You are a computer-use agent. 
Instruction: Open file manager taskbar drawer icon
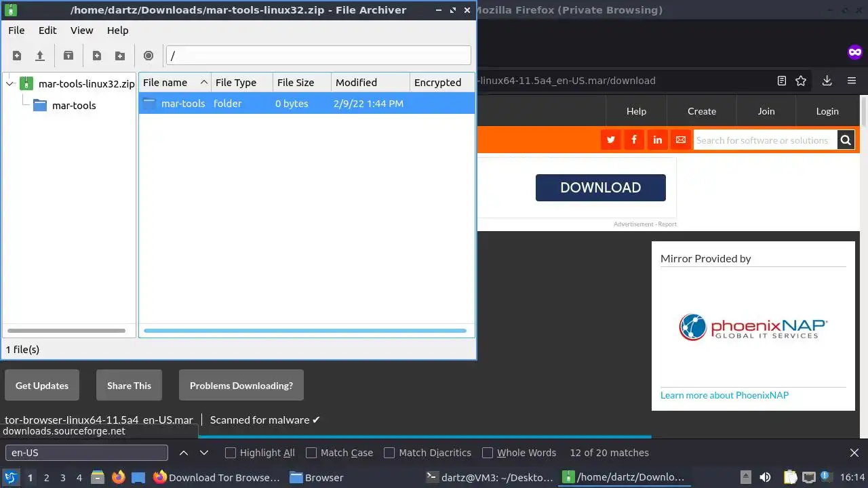(97, 477)
